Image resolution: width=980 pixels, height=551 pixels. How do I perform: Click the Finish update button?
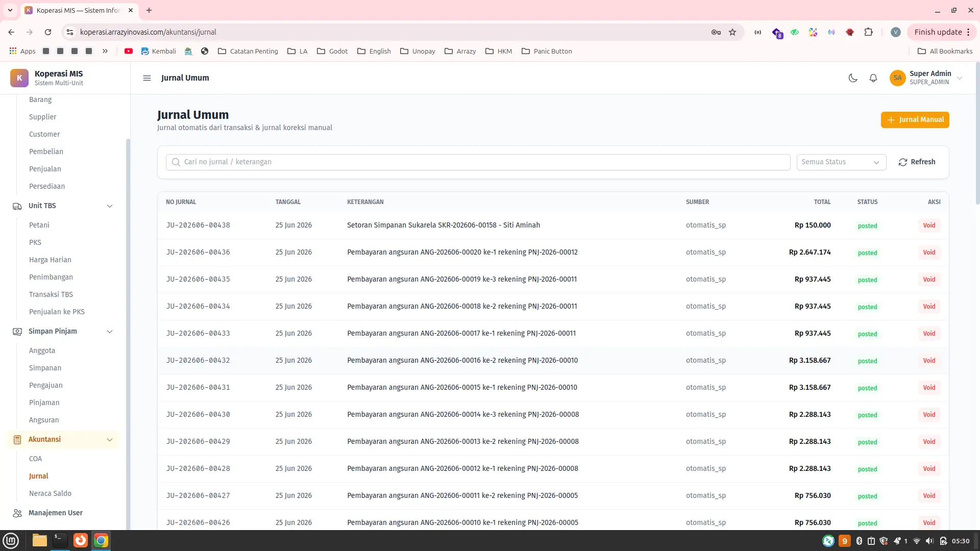(942, 32)
